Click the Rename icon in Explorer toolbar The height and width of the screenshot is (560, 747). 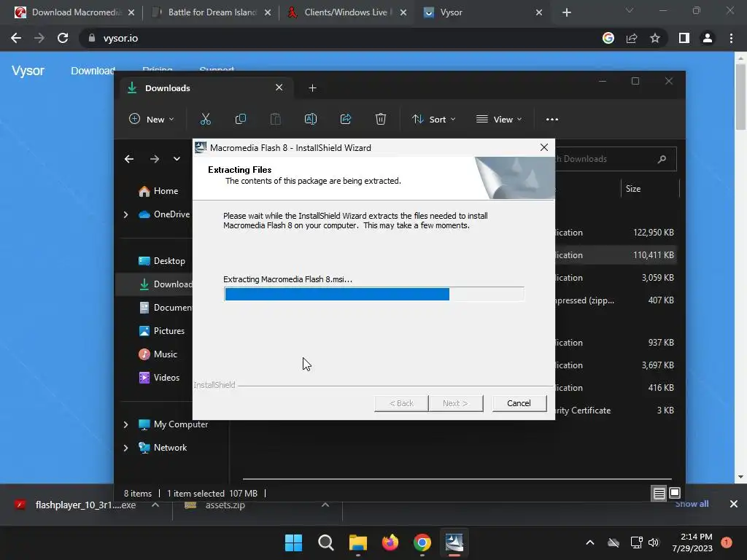click(x=311, y=119)
